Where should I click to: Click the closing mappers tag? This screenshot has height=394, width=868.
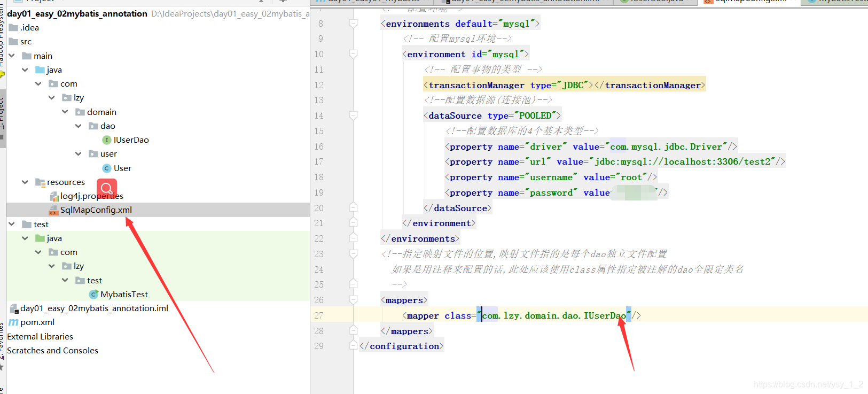coord(406,331)
